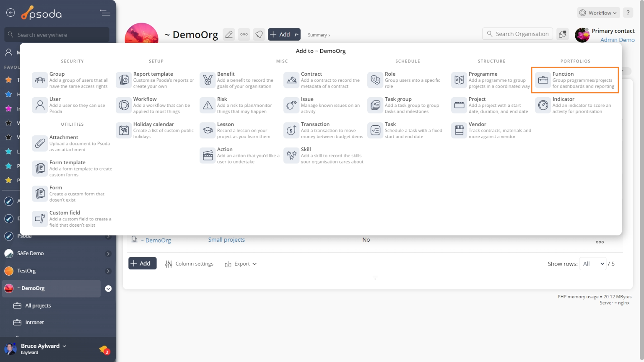
Task: Open the Vendor store icon
Action: (460, 130)
